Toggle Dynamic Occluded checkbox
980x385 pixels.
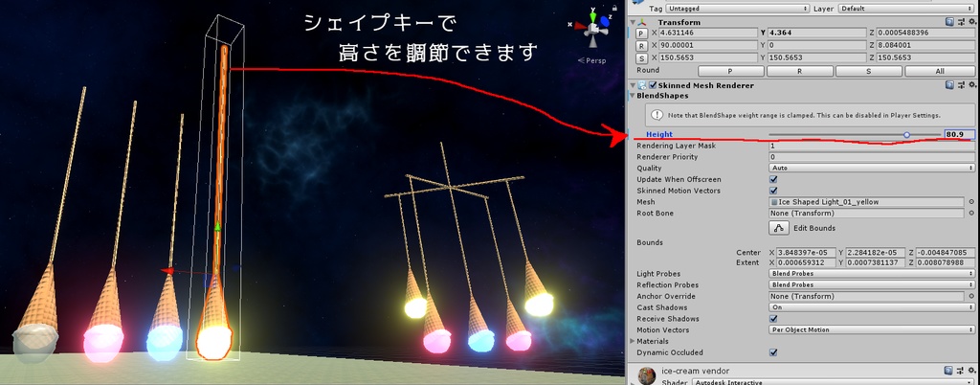[x=773, y=352]
